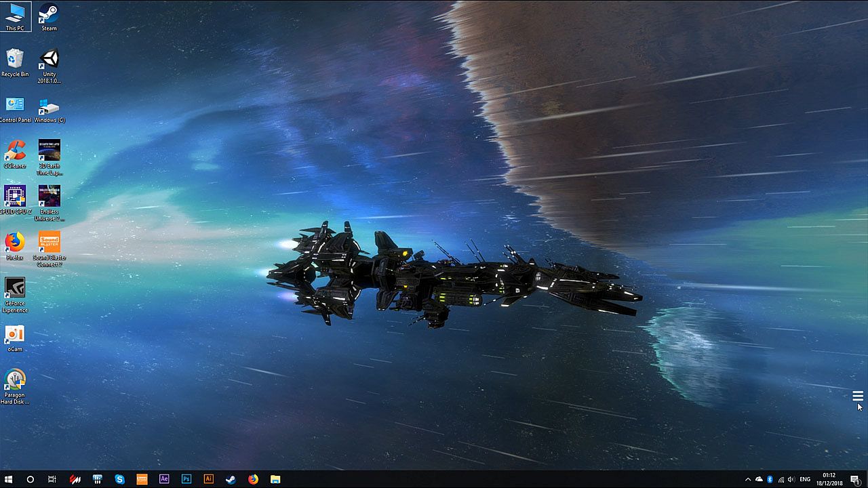Select the Steam desktop shortcut
Image resolution: width=868 pixels, height=488 pixels.
click(49, 17)
